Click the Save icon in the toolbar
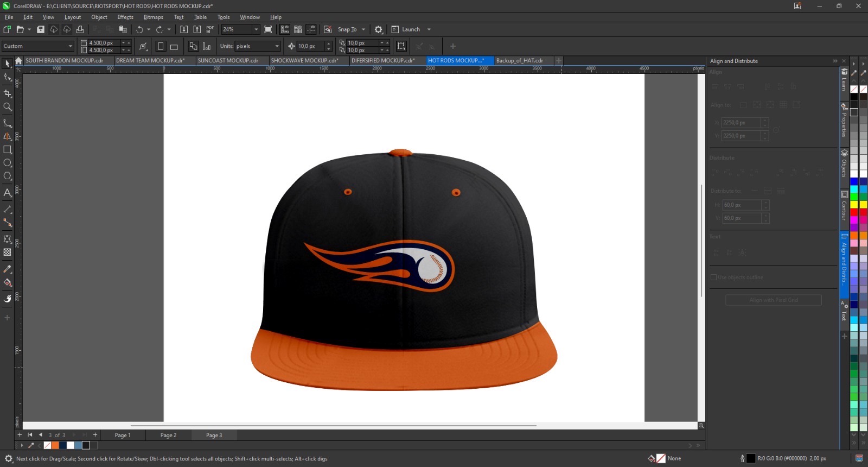Image resolution: width=868 pixels, height=467 pixels. tap(41, 29)
